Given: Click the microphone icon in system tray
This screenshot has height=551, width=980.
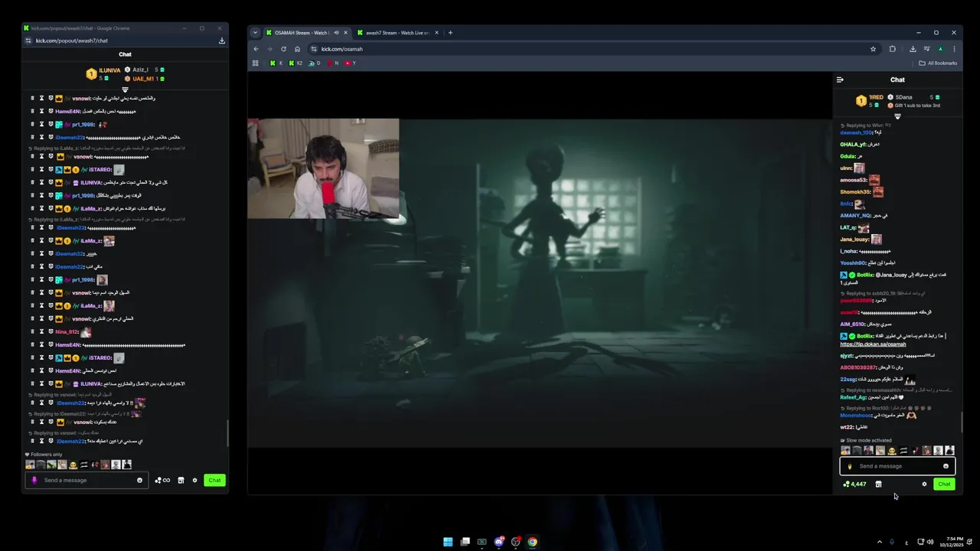Looking at the screenshot, I should coord(891,542).
